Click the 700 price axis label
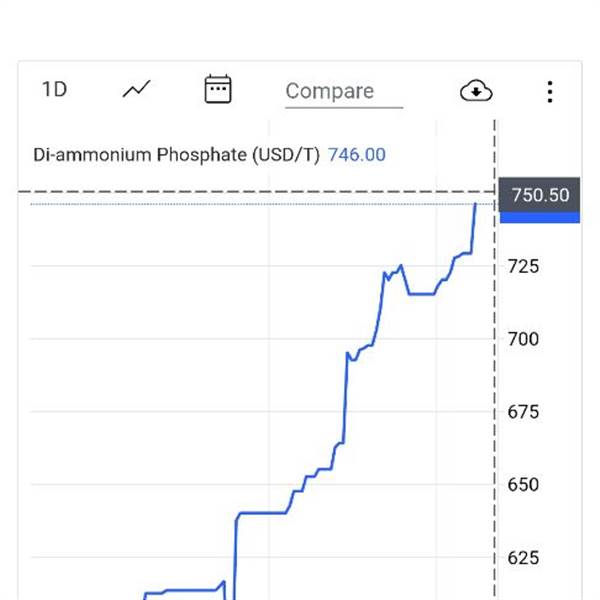This screenshot has width=600, height=600. click(x=523, y=339)
